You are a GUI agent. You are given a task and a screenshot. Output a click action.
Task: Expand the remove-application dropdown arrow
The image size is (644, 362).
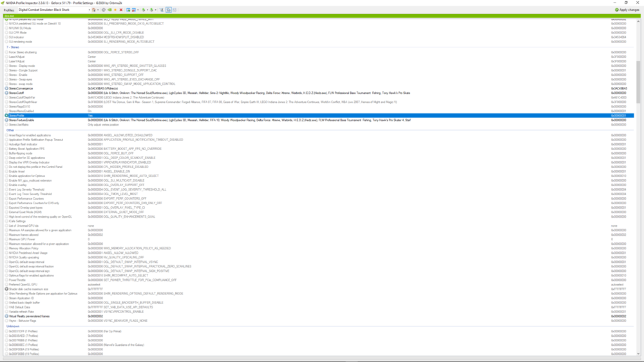138,10
